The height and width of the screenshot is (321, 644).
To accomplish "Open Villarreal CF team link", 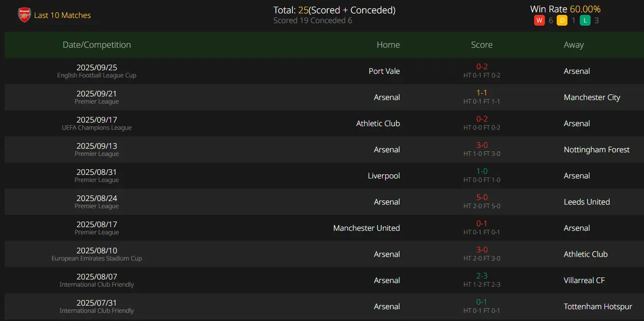I will 584,280.
